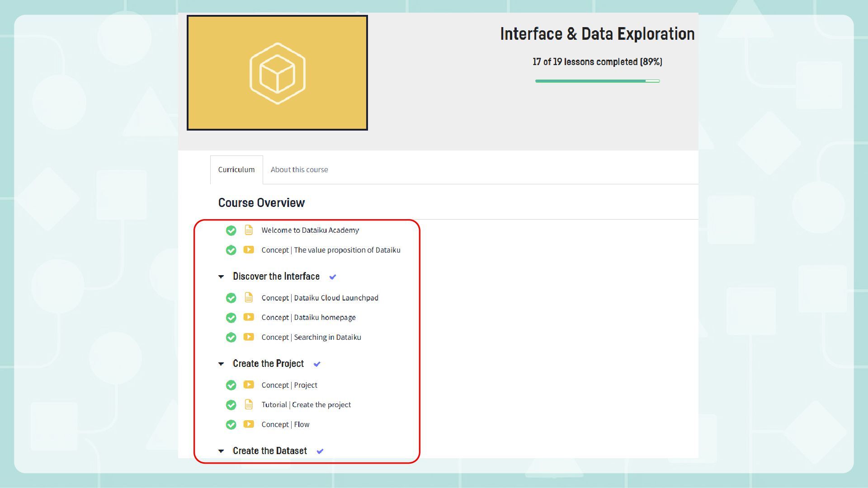
Task: Click video icon of Dataiku homepage lesson
Action: point(249,317)
